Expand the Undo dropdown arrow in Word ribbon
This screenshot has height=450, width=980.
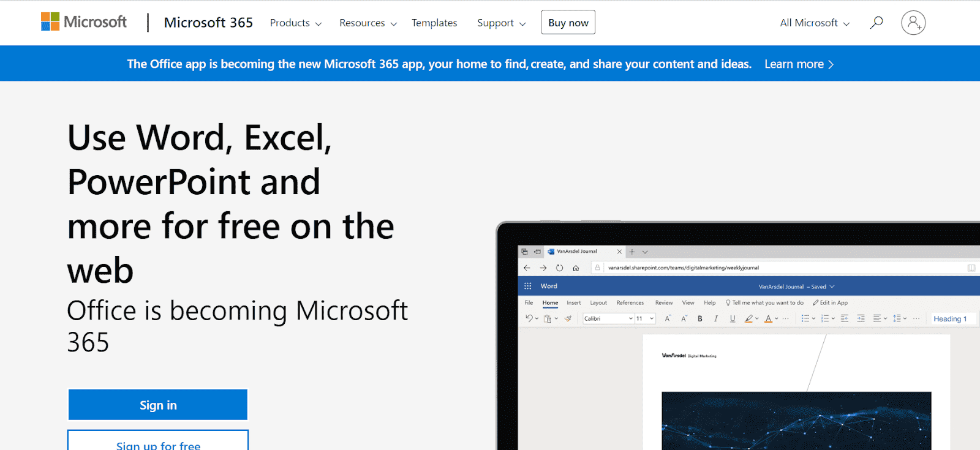(x=537, y=318)
